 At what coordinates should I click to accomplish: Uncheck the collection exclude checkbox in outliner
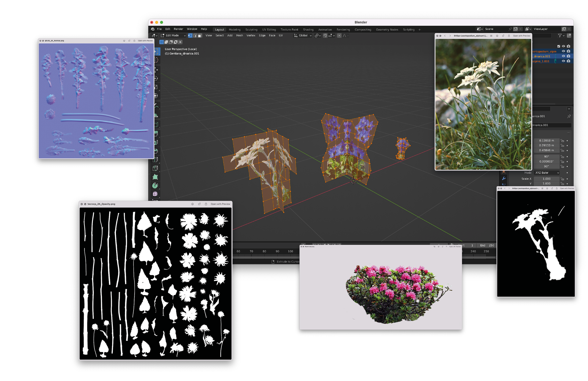pyautogui.click(x=559, y=46)
